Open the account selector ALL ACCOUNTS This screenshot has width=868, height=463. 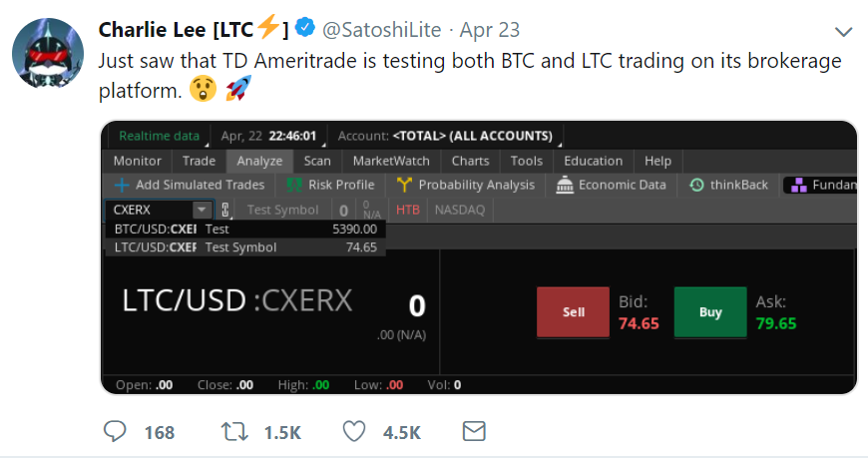pyautogui.click(x=472, y=136)
